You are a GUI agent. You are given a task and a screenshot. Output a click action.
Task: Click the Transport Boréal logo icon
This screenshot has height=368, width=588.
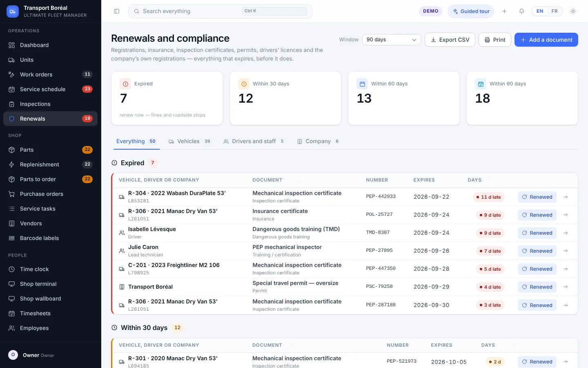pos(13,11)
